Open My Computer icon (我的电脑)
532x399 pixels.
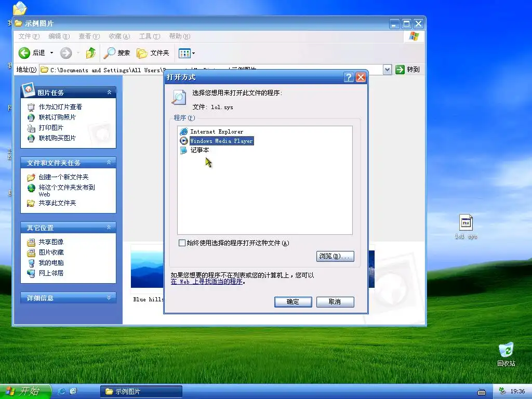pyautogui.click(x=31, y=263)
